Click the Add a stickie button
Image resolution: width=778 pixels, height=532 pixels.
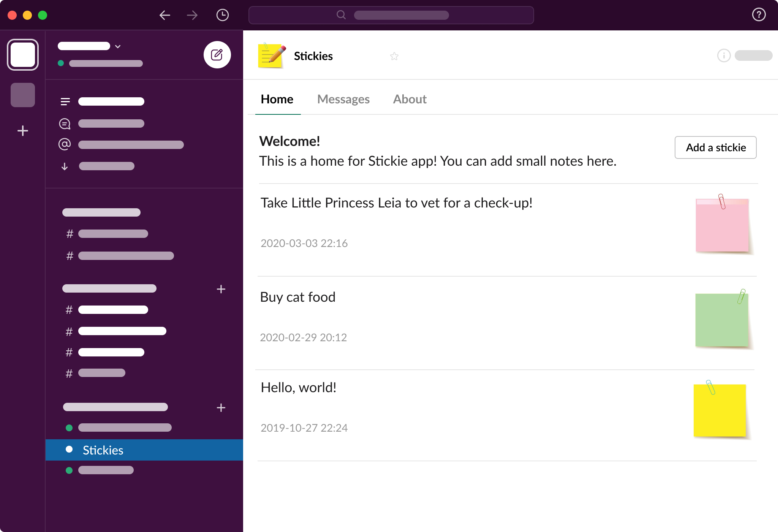[x=715, y=147]
